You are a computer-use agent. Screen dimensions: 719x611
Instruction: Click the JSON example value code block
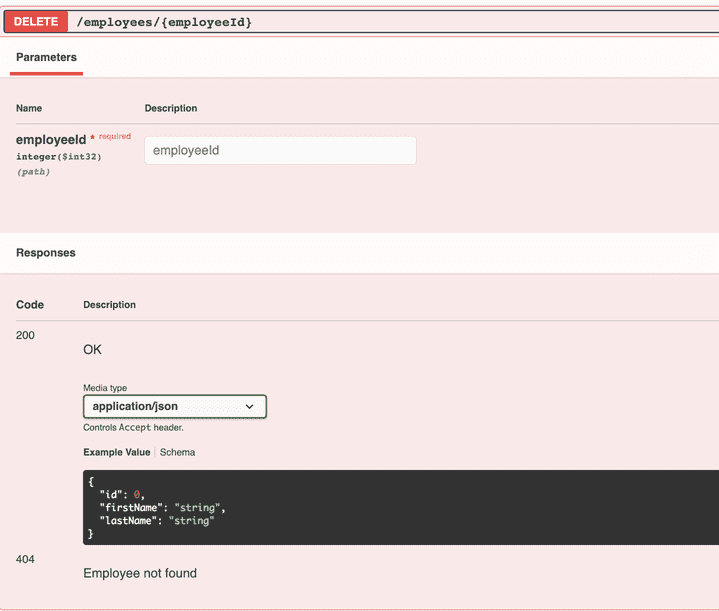(x=400, y=507)
